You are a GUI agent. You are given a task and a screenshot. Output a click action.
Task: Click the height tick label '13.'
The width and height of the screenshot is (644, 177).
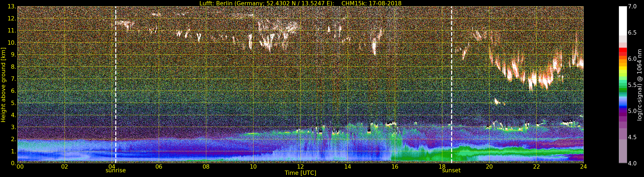point(12,6)
